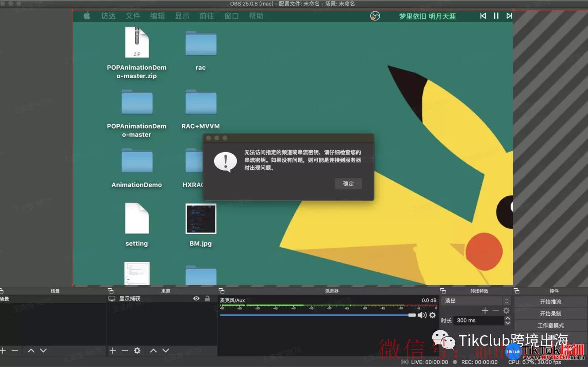588x367 pixels.
Task: Select the RAC+MVVM folder icon
Action: click(x=201, y=101)
